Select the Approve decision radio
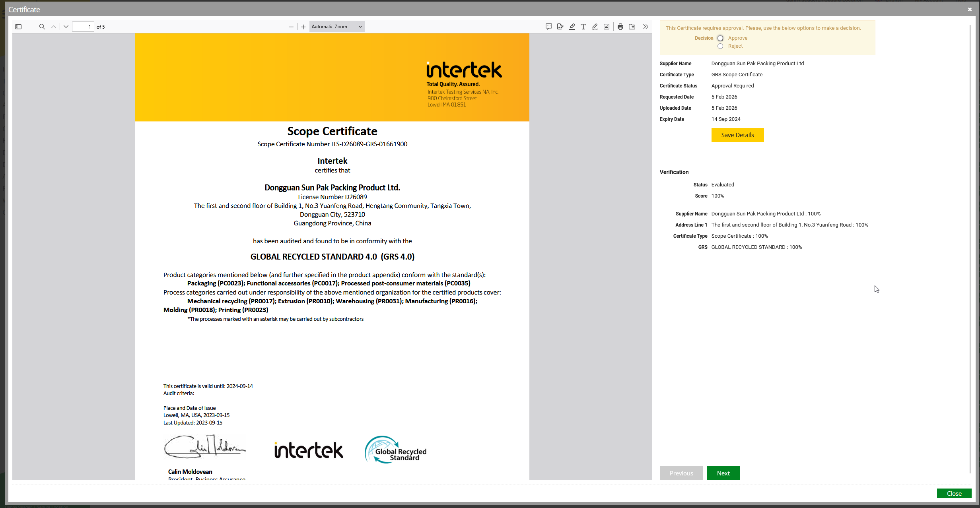The width and height of the screenshot is (980, 508). (x=720, y=38)
